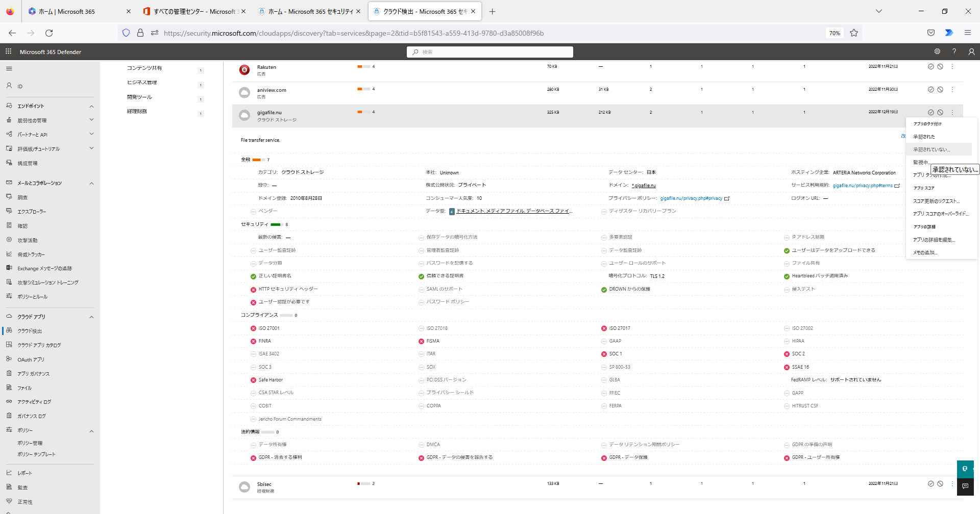Viewport: 980px width, 514px height.
Task: Mark gigafile.nu as sanctioned with check icon
Action: (x=931, y=112)
